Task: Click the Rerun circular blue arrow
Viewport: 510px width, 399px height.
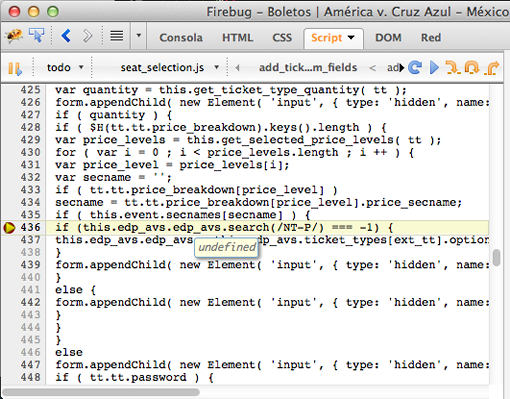Action: click(415, 68)
